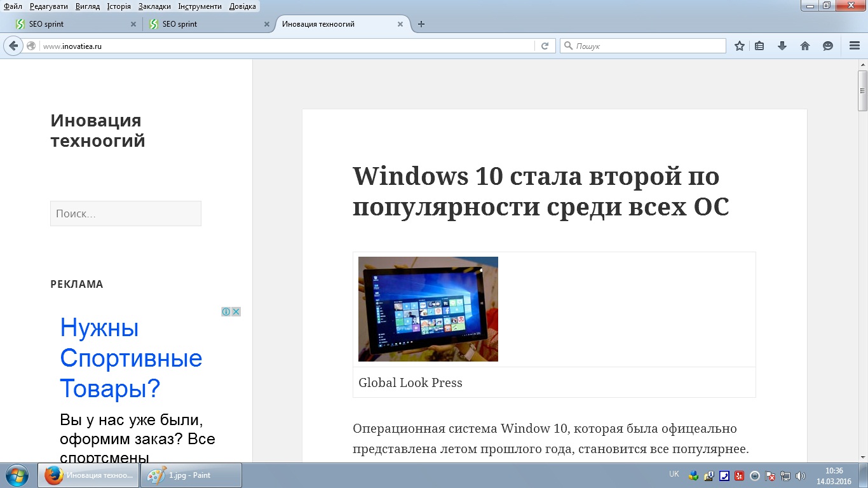Viewport: 868px width, 488px height.
Task: Open the Редагувати menu
Action: 49,6
